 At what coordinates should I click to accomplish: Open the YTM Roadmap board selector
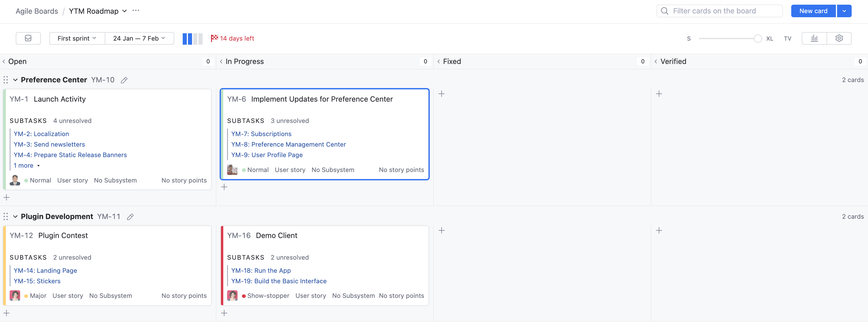pyautogui.click(x=98, y=11)
